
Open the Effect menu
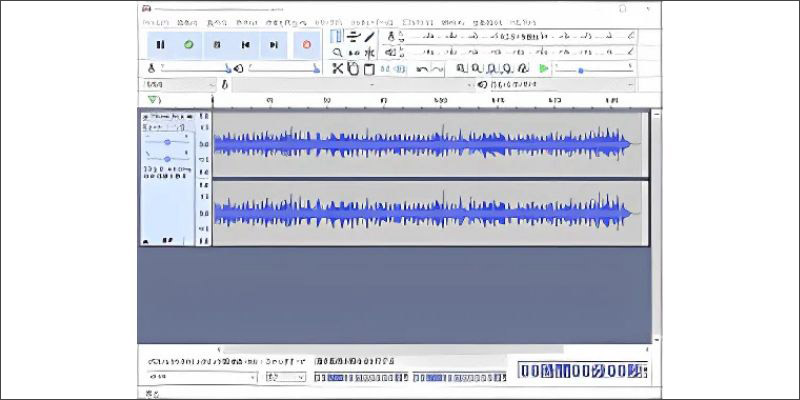417,23
